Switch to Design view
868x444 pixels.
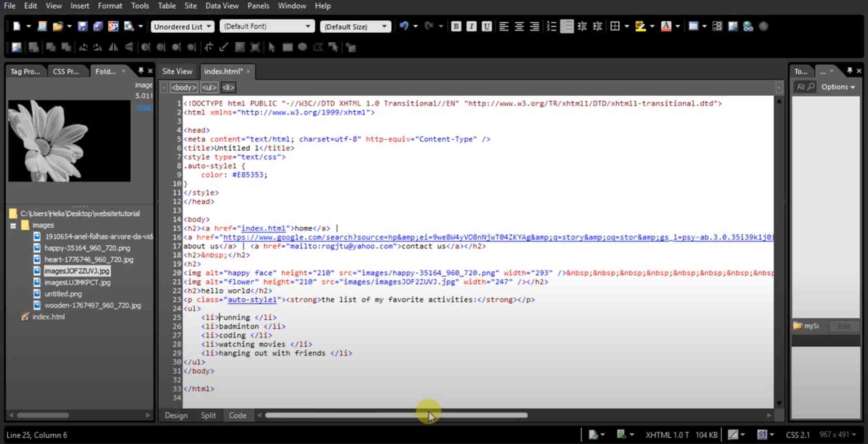coord(176,416)
